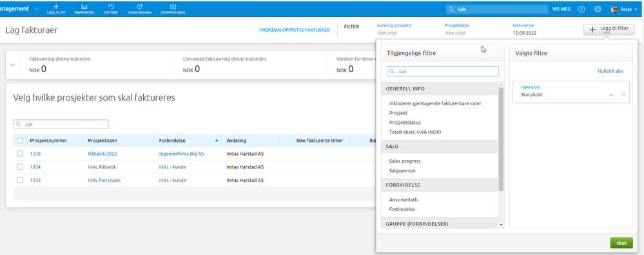Collapse the invoicing summary panel chevron

pos(12,65)
